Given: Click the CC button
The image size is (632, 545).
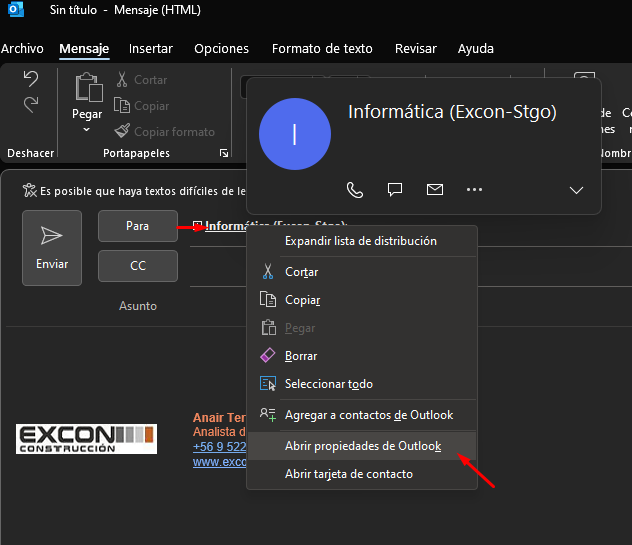Looking at the screenshot, I should (x=138, y=266).
